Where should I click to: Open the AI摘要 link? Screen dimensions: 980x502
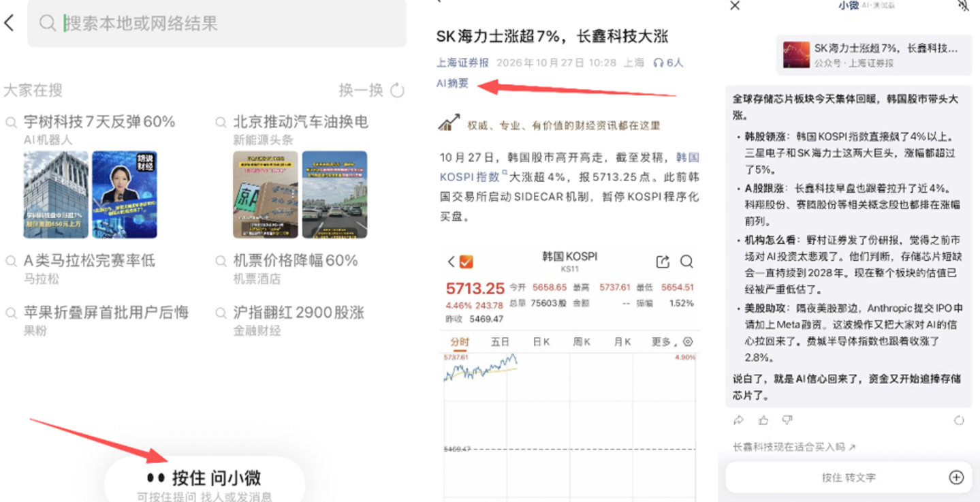(x=453, y=83)
